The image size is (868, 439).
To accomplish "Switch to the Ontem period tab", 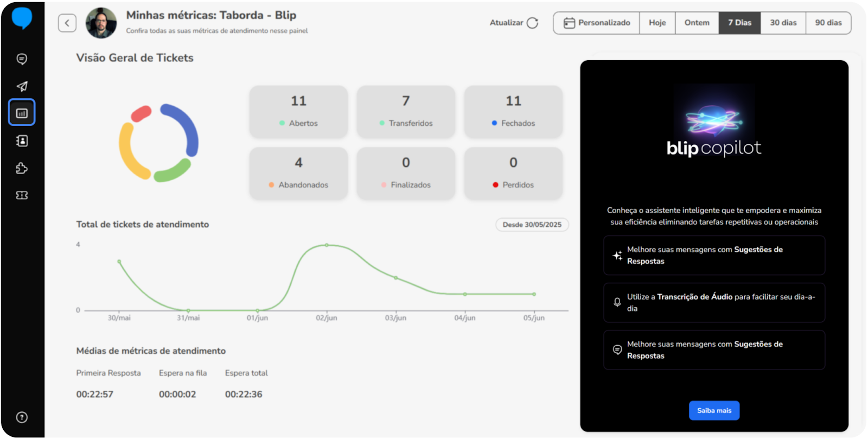I will point(697,23).
